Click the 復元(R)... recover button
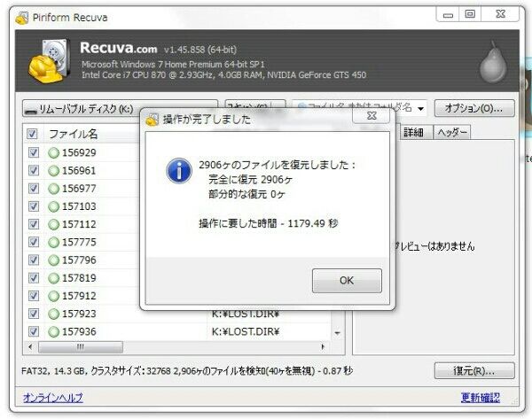Viewport: 532px width, 419px height. [474, 371]
